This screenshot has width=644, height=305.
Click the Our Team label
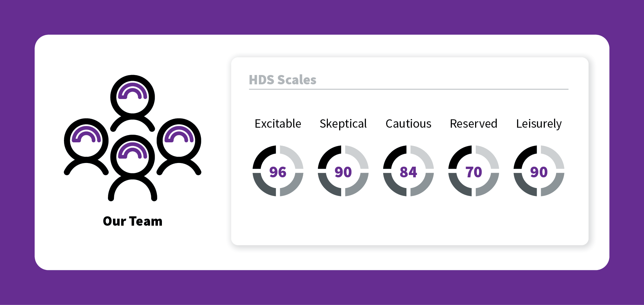click(x=133, y=221)
